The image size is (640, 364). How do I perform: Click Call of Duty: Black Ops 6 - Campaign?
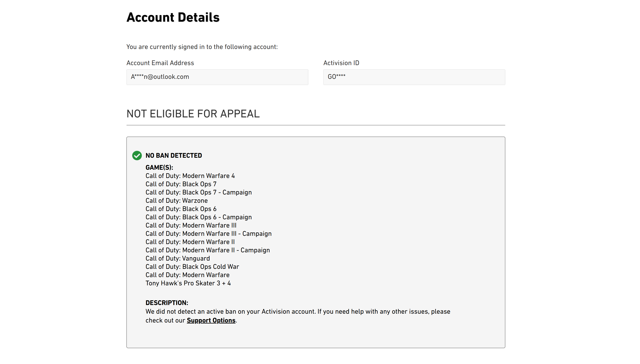199,217
